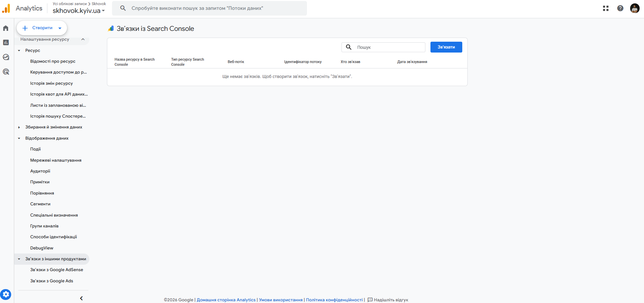Image resolution: width=644 pixels, height=303 pixels.
Task: Click the magnifier icon in the top search bar
Action: (x=123, y=8)
